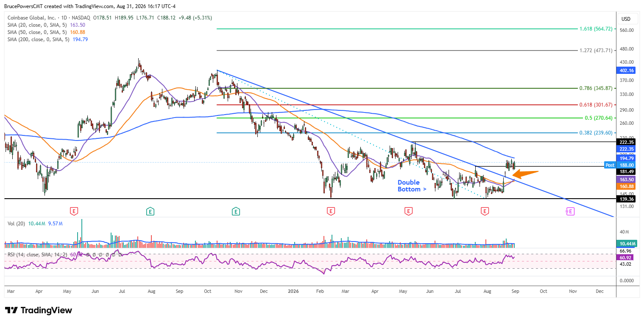Click the black 181.49 price tag
The width and height of the screenshot is (644, 323).
(x=626, y=171)
